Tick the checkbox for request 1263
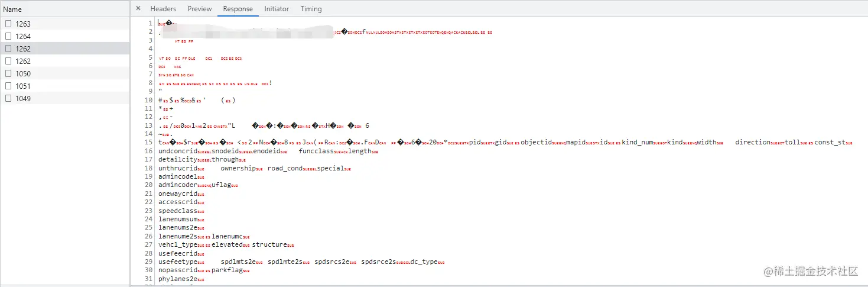The height and width of the screenshot is (287, 868). pos(8,24)
